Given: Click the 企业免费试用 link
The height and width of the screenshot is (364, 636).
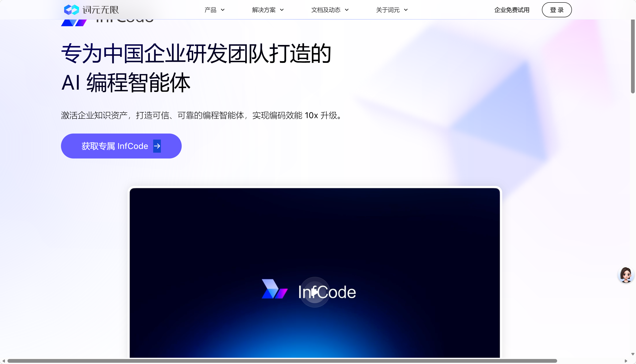Looking at the screenshot, I should 512,10.
